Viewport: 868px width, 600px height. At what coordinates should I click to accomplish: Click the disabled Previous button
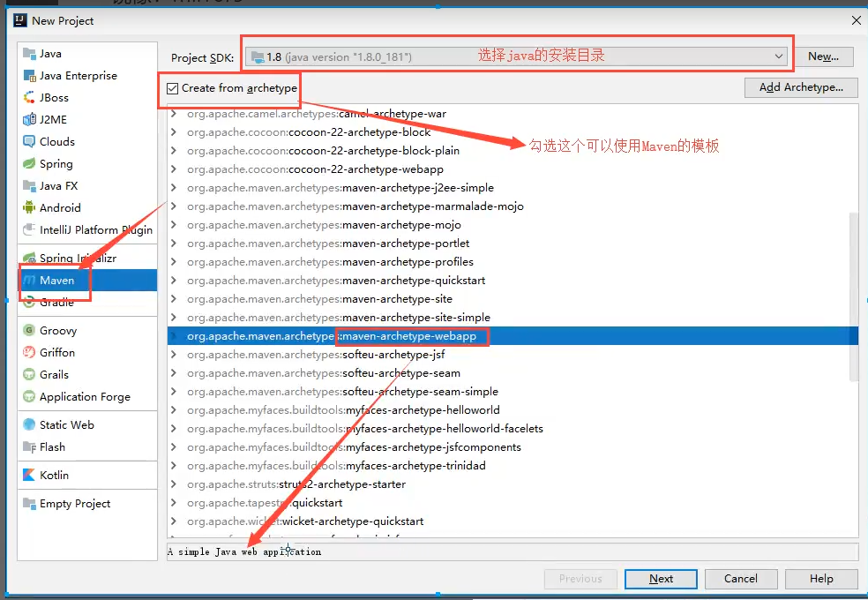(x=580, y=579)
